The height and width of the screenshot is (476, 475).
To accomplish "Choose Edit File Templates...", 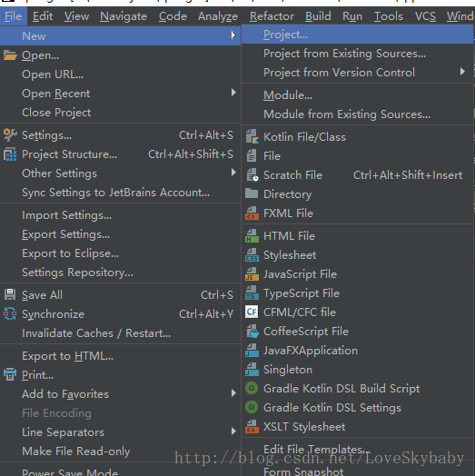I will point(357,450).
